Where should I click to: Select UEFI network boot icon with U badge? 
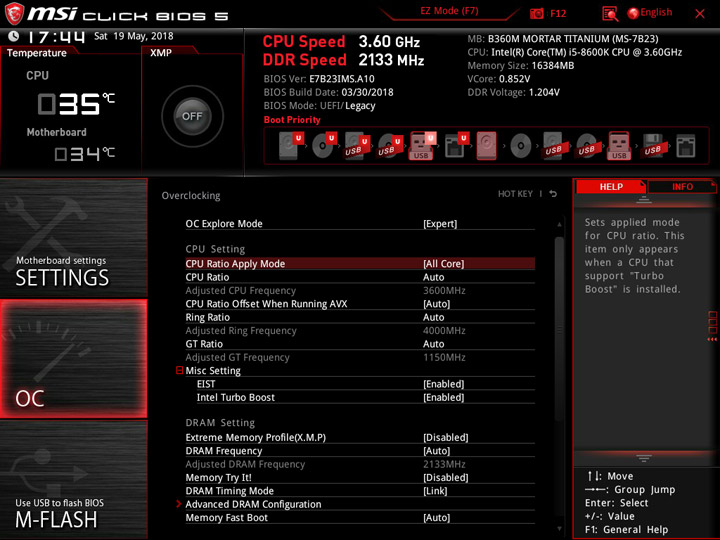pyautogui.click(x=456, y=146)
